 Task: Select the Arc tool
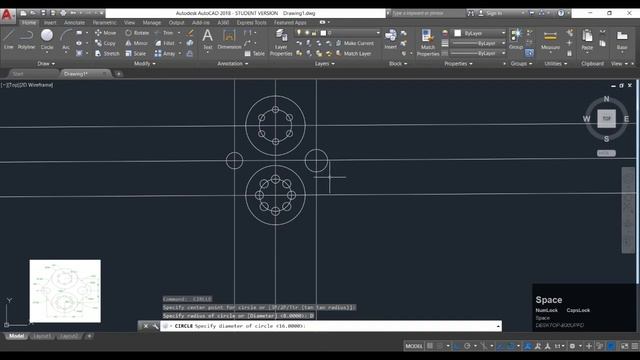tap(66, 40)
